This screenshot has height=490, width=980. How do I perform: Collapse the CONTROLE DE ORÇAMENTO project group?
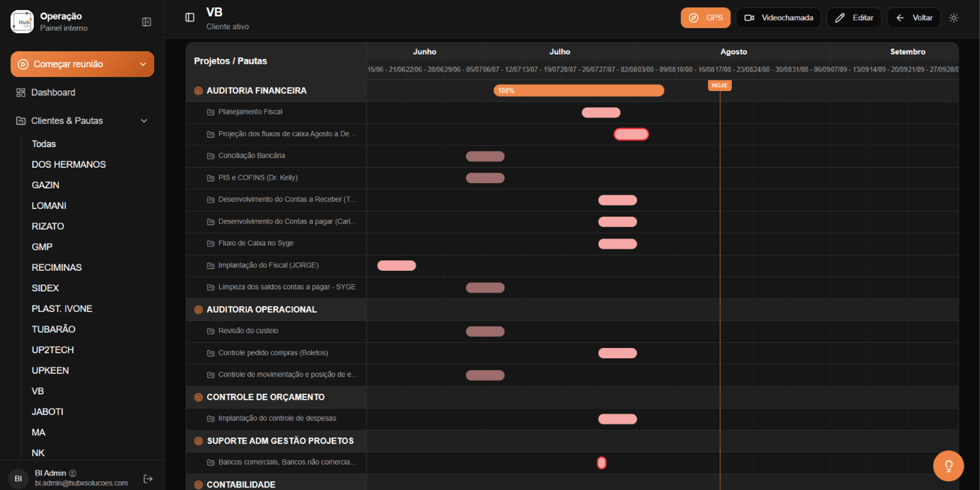pyautogui.click(x=265, y=397)
